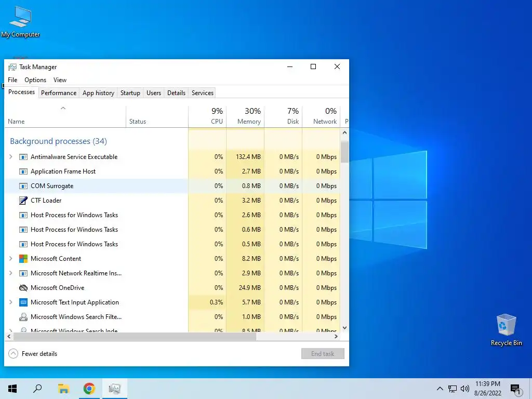
Task: Click the End task button
Action: [x=323, y=353]
